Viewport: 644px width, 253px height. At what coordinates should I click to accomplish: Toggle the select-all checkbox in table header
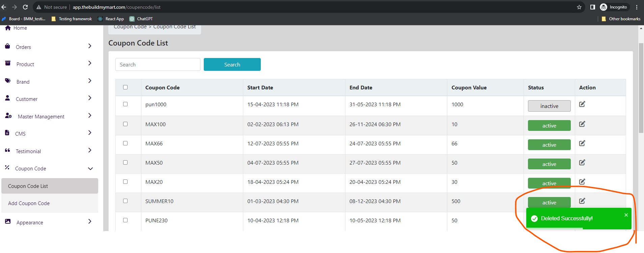click(125, 87)
